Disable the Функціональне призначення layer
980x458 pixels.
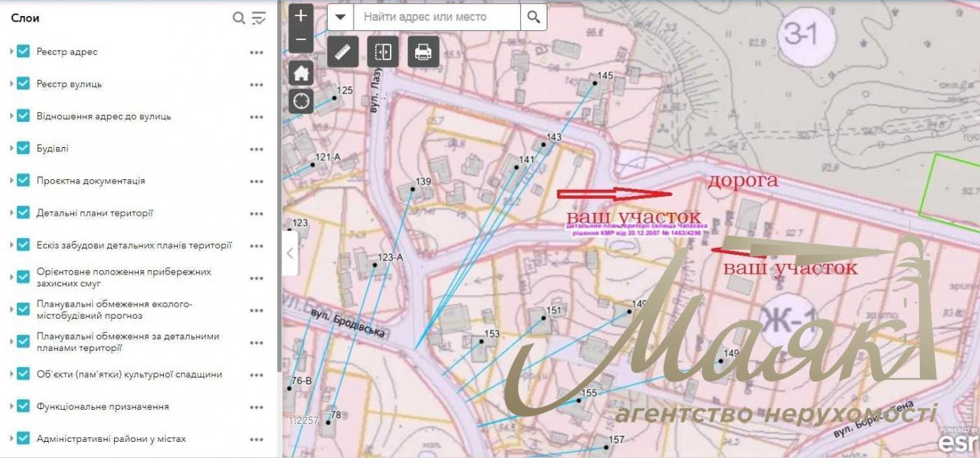23,406
